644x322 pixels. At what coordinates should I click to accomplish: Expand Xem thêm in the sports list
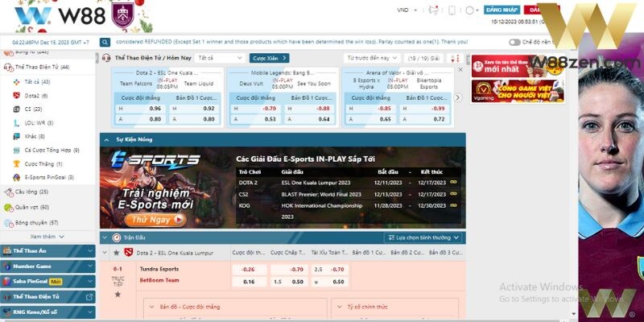(x=47, y=237)
